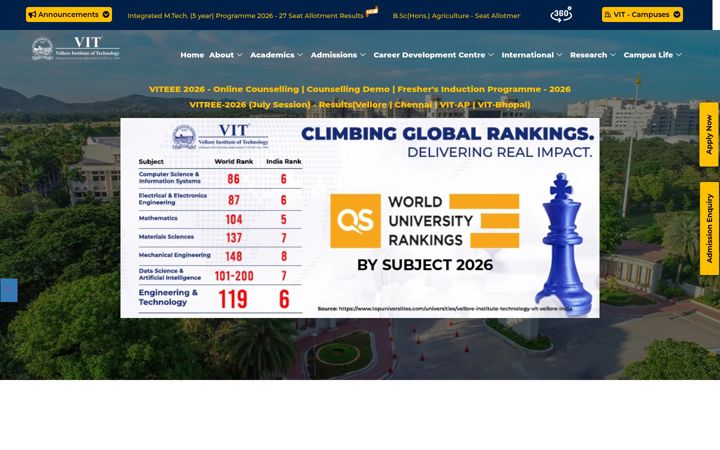Click the VIT logo in the header
Viewport: 720px width, 450px height.
point(76,49)
